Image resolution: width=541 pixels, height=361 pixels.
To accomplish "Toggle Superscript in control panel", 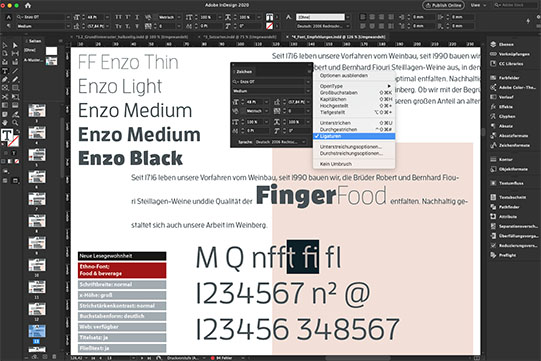I will coord(128,17).
